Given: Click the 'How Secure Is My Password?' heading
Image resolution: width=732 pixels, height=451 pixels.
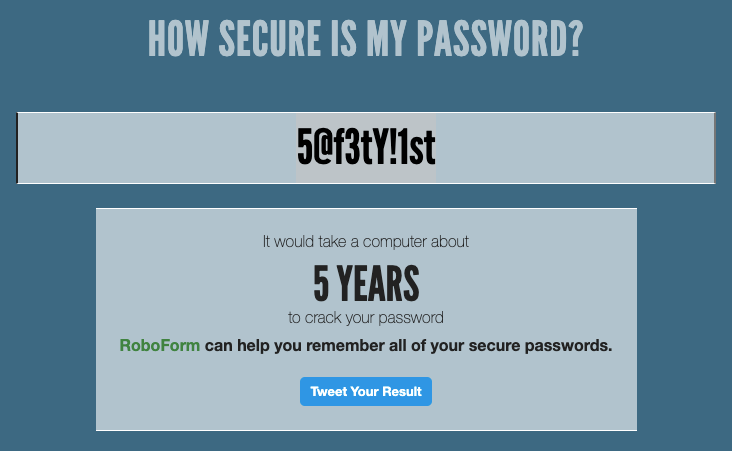Looking at the screenshot, I should [366, 38].
